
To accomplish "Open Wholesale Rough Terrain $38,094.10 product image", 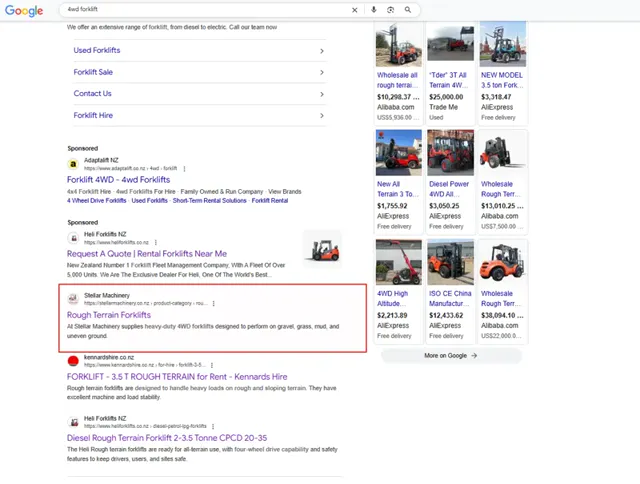I will tap(503, 262).
